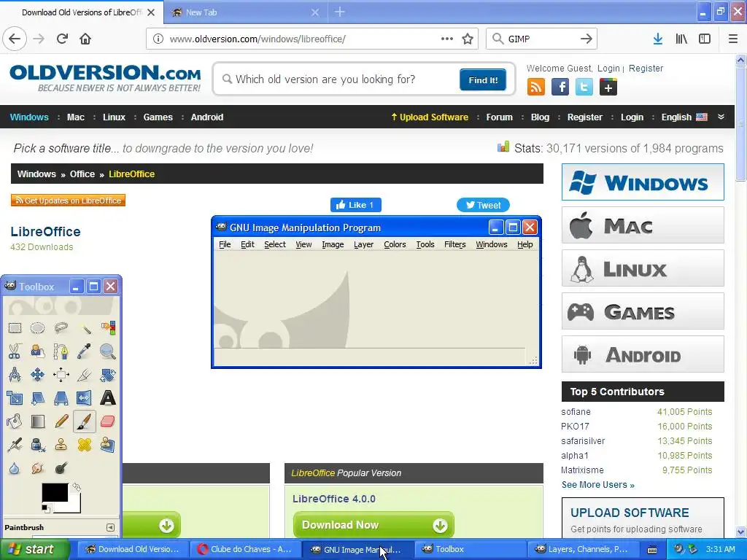Activate the Bucket Fill tool
The height and width of the screenshot is (560, 747).
pyautogui.click(x=15, y=421)
